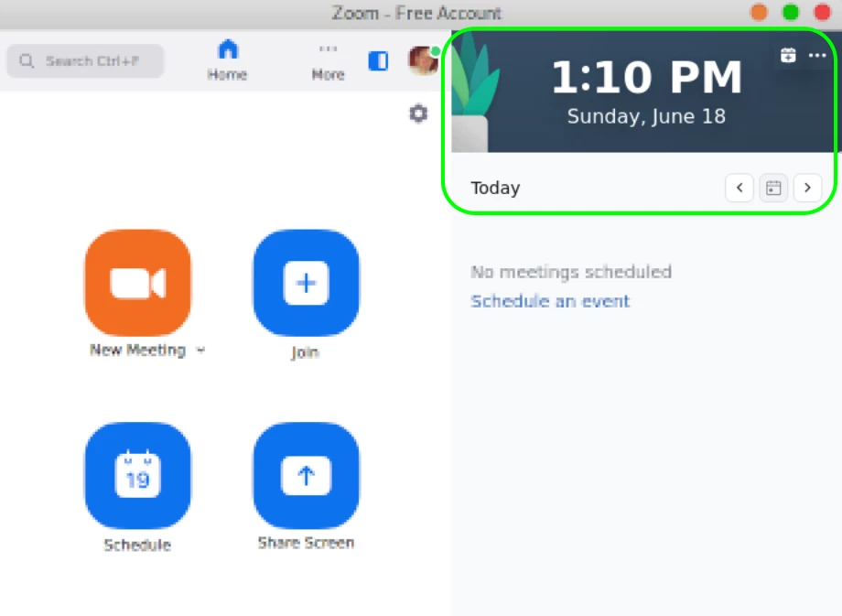Select the Today heading
The height and width of the screenshot is (616, 842).
point(495,188)
